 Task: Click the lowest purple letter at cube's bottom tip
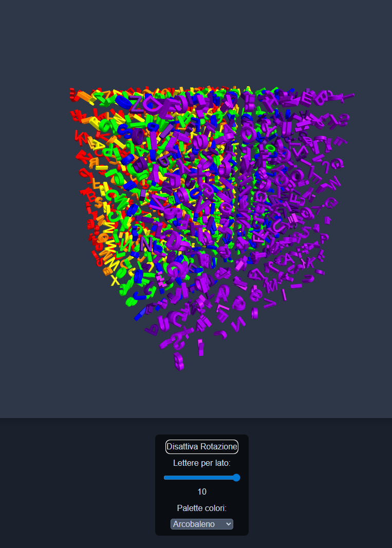pyautogui.click(x=178, y=361)
